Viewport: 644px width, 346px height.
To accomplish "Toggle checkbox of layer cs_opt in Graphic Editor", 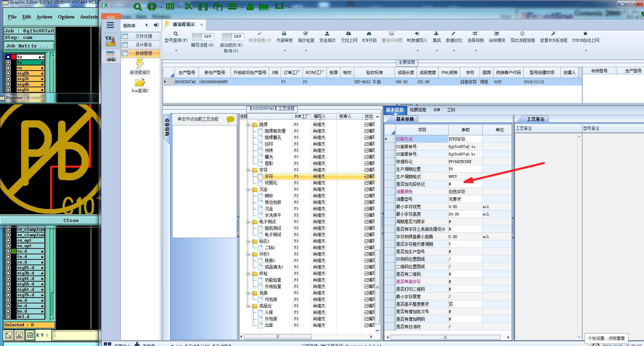I will 8,240.
